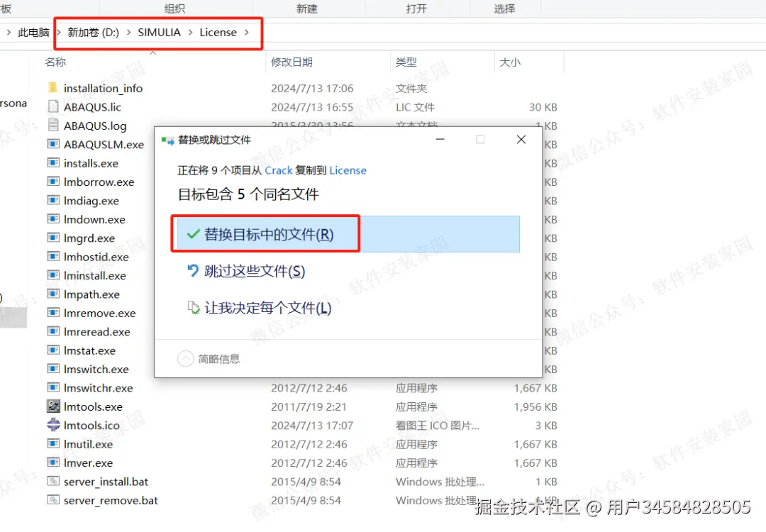Close the replace or skip files dialog
766x532 pixels.
(x=521, y=140)
